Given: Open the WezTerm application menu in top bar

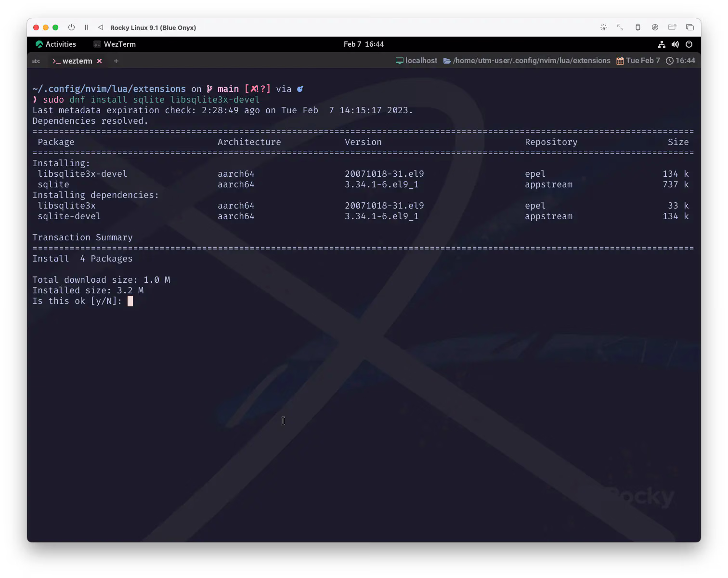Looking at the screenshot, I should 115,44.
